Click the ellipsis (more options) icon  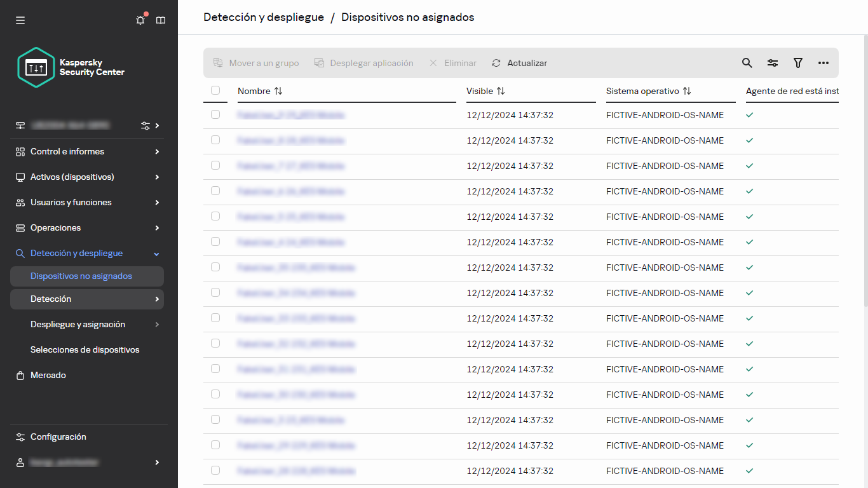coord(824,63)
